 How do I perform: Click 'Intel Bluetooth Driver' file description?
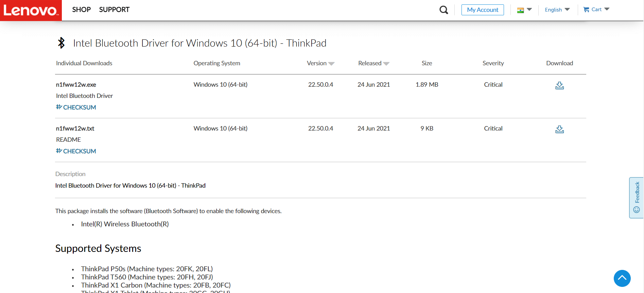[84, 96]
